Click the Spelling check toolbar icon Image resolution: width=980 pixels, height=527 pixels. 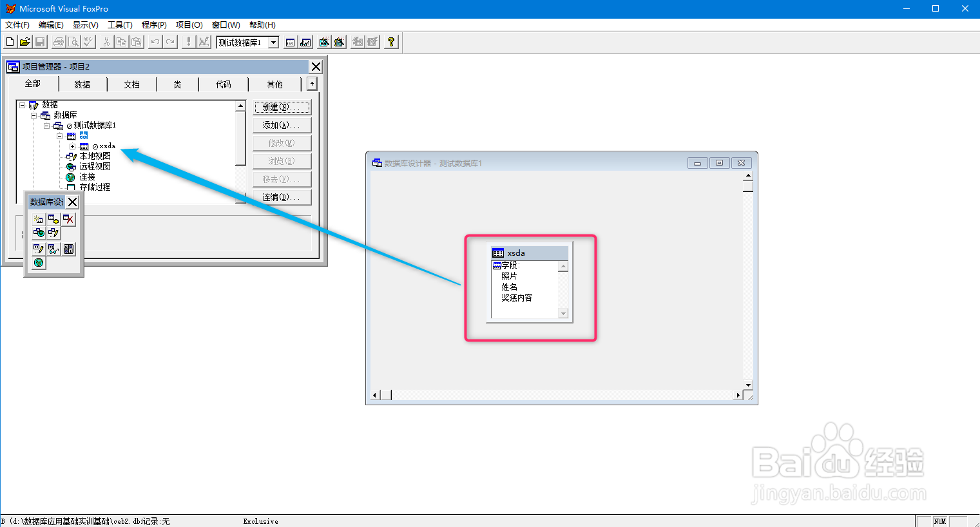tap(88, 42)
